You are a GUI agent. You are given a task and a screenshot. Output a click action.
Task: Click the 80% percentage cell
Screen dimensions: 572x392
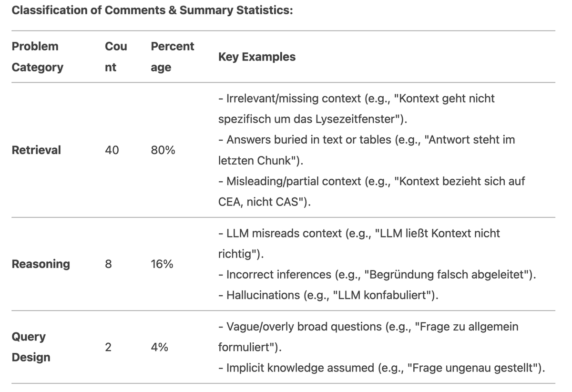163,150
